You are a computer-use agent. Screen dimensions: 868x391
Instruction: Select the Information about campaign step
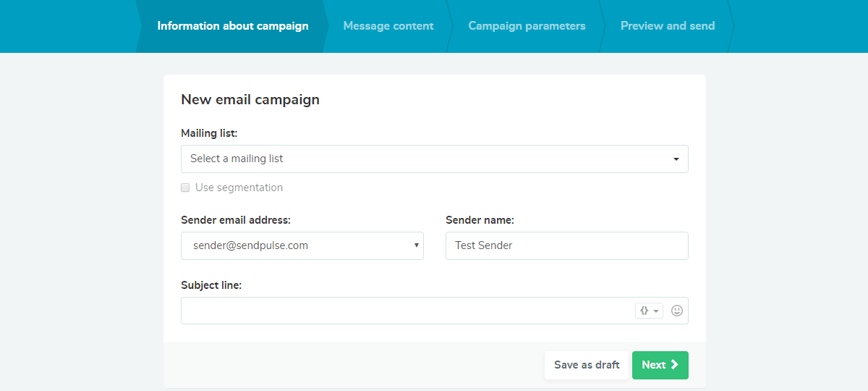233,26
